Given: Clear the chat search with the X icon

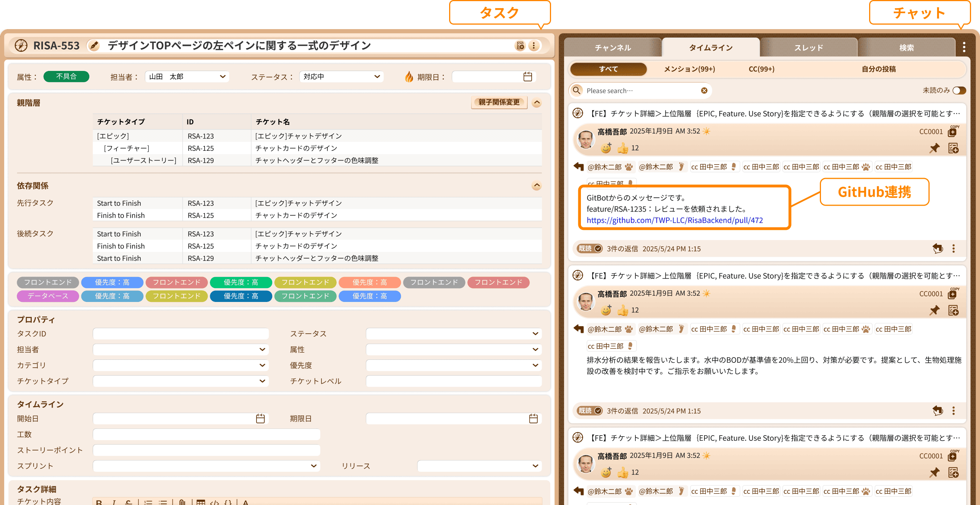Looking at the screenshot, I should 704,90.
